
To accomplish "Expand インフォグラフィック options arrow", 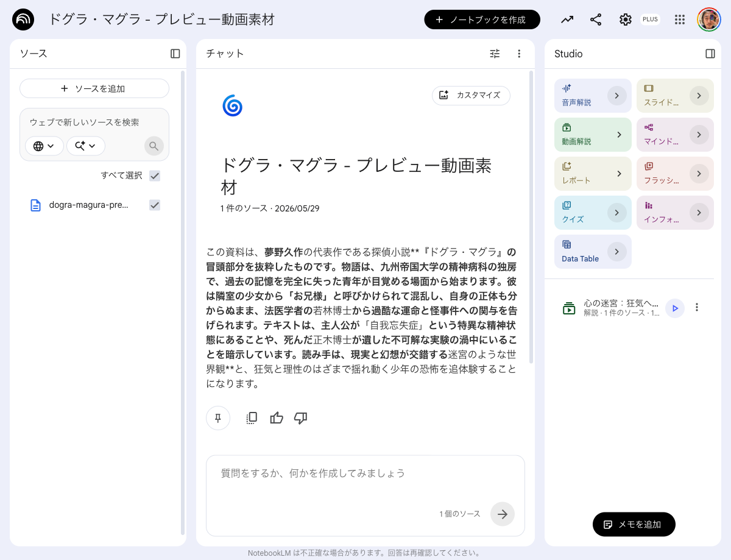I will (699, 213).
